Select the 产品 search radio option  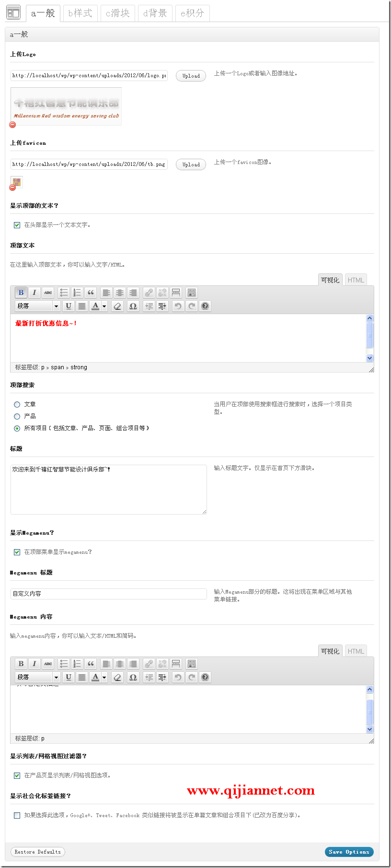coord(17,417)
